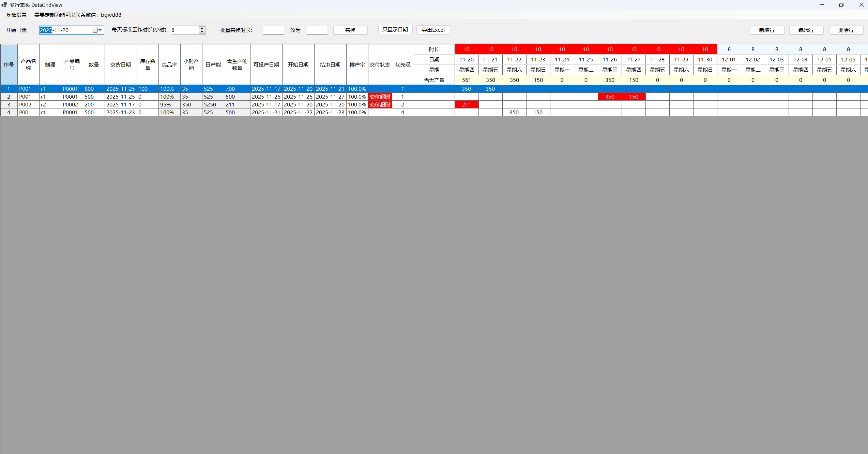Image resolution: width=868 pixels, height=454 pixels.
Task: Click the red 211 cell in row 3
Action: pos(466,104)
